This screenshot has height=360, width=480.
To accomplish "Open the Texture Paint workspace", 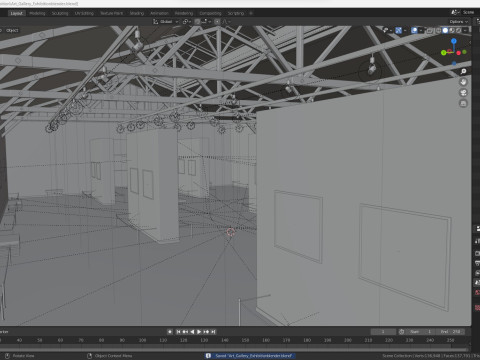I will 112,13.
